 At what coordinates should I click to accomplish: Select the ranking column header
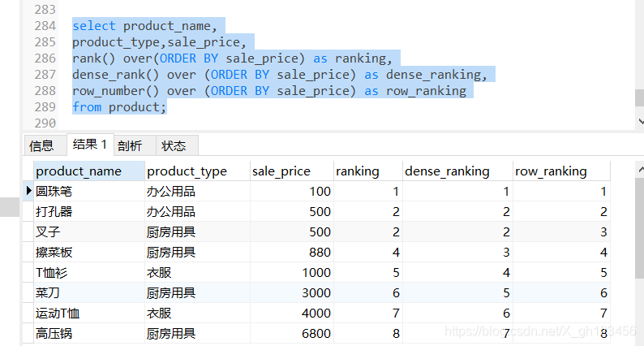click(x=368, y=171)
